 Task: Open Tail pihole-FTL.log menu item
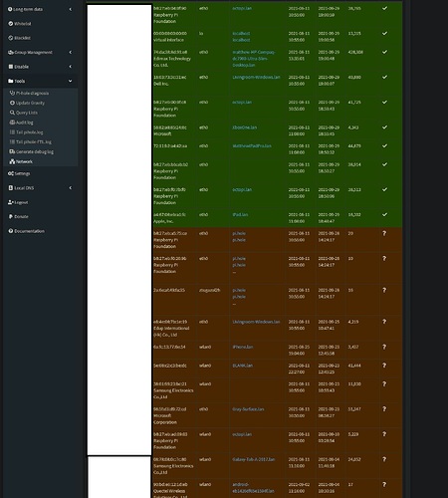pyautogui.click(x=31, y=141)
